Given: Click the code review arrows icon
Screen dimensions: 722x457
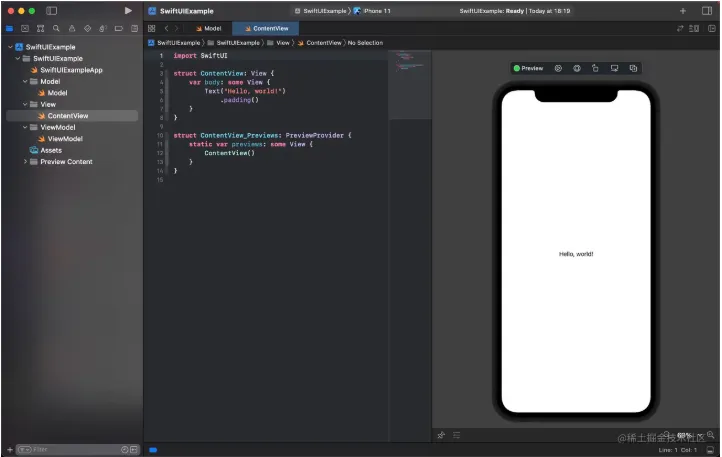Looking at the screenshot, I should pyautogui.click(x=680, y=29).
